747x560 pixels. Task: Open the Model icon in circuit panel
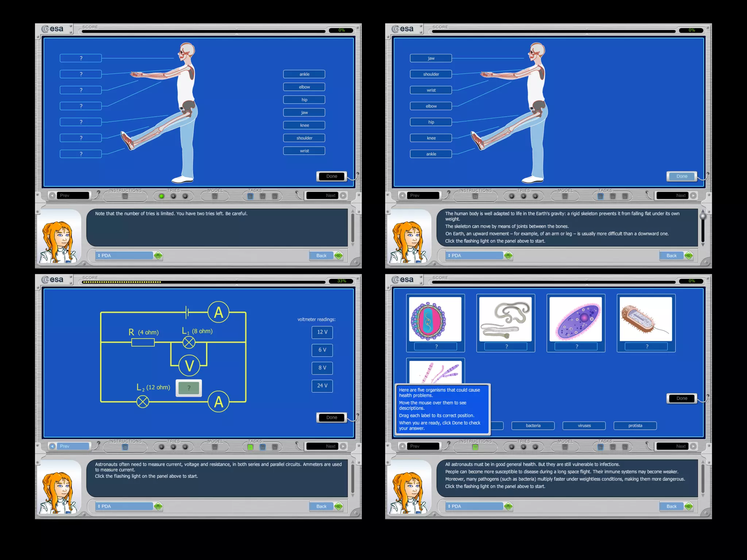pyautogui.click(x=215, y=447)
